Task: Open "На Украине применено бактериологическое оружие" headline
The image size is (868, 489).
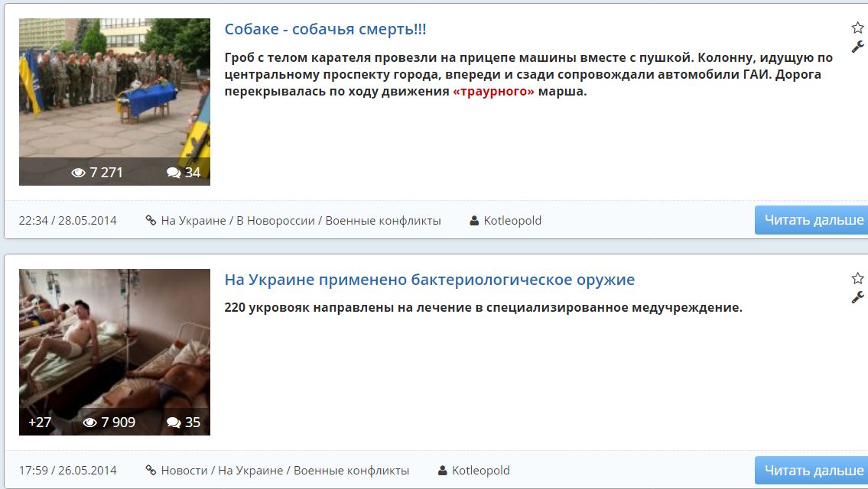Action: pyautogui.click(x=429, y=280)
